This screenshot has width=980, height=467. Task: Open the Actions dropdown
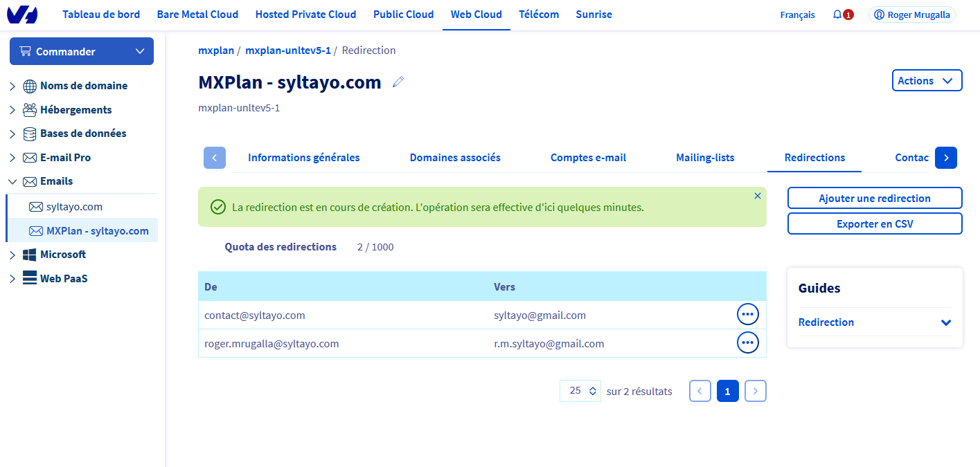(927, 81)
